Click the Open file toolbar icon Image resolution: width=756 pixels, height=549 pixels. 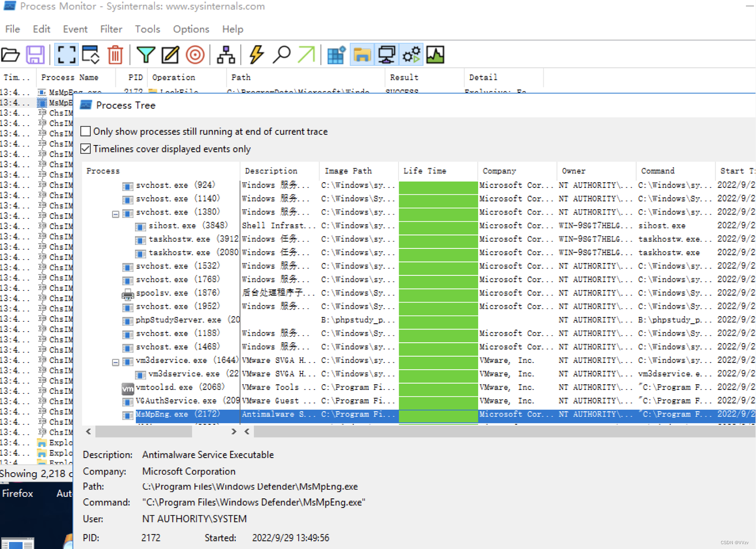click(11, 55)
